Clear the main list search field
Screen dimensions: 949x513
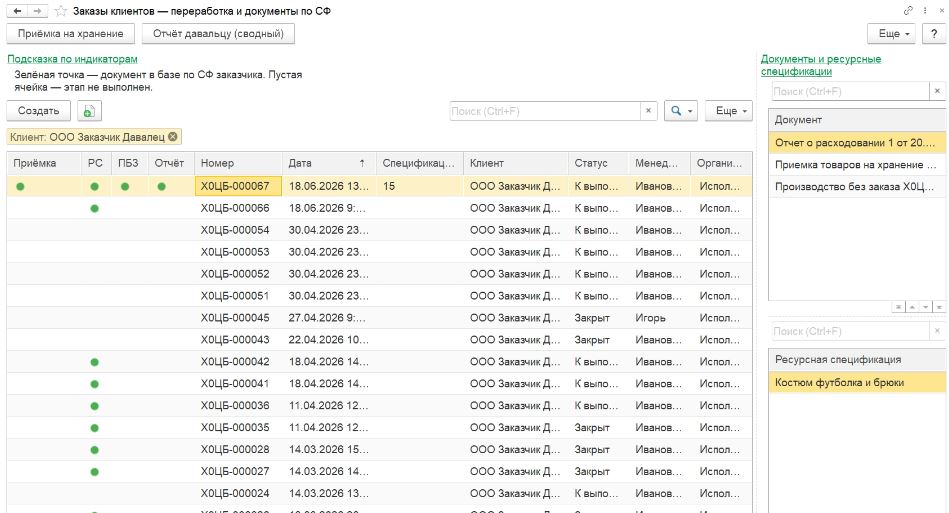(x=648, y=111)
